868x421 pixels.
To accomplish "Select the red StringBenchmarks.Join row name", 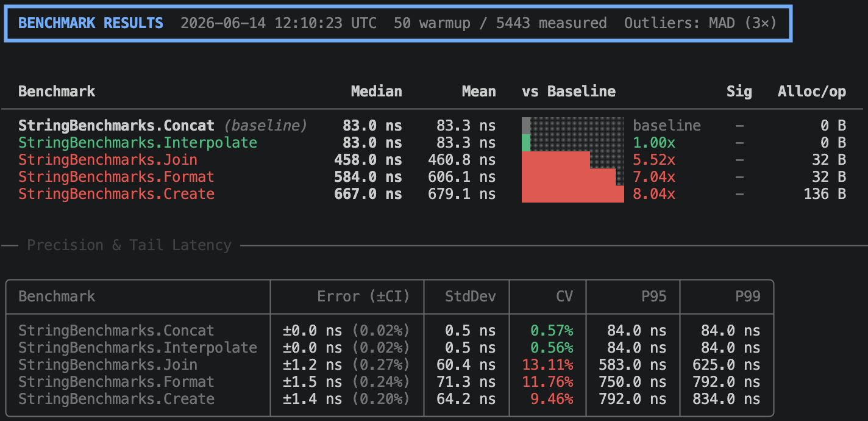I will [108, 160].
